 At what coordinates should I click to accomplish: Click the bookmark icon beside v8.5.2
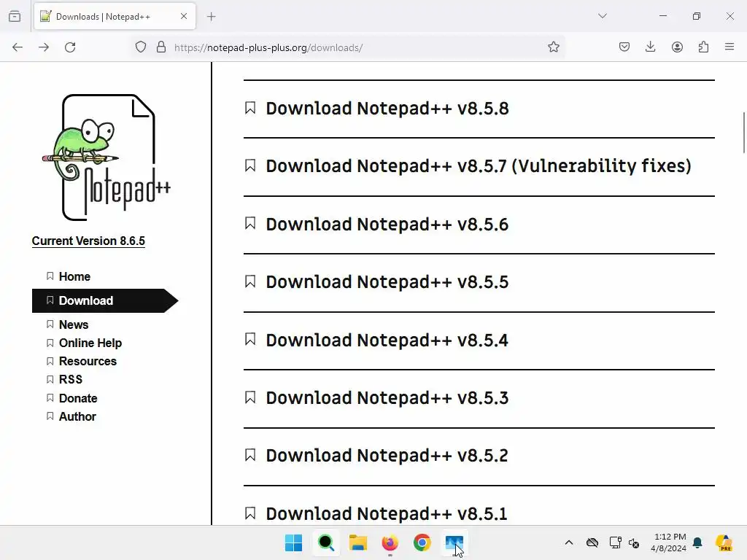point(250,455)
